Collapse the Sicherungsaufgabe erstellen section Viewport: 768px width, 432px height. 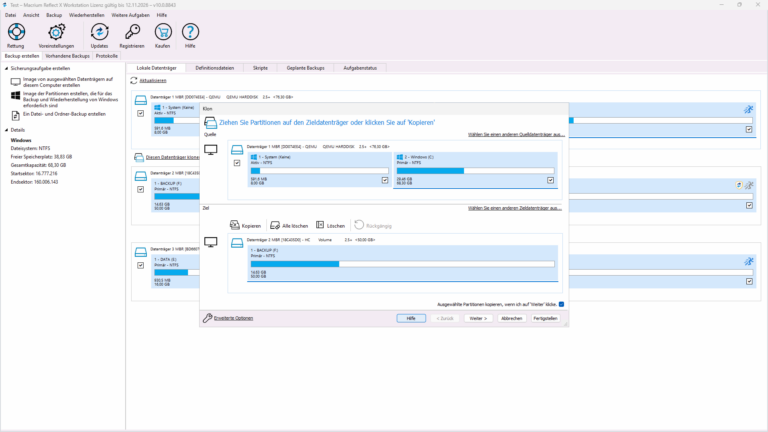point(6,69)
